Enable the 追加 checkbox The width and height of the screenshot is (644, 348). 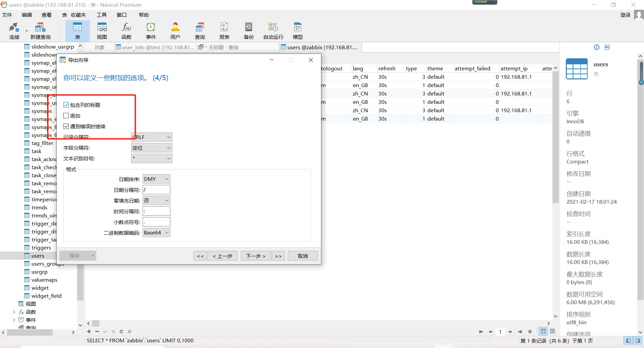click(66, 115)
